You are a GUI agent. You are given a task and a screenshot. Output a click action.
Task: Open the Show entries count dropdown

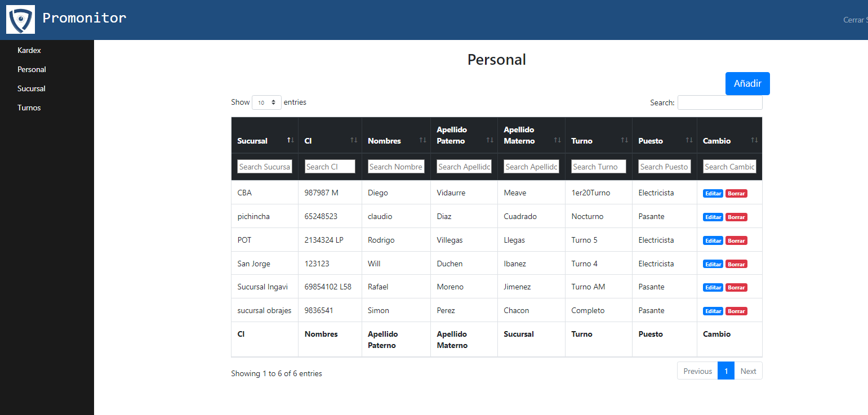point(266,102)
